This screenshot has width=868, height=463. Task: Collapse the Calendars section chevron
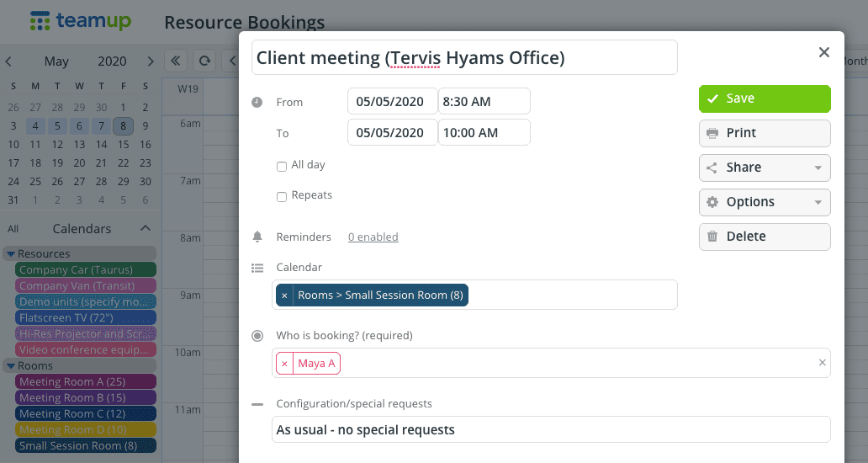coord(146,229)
